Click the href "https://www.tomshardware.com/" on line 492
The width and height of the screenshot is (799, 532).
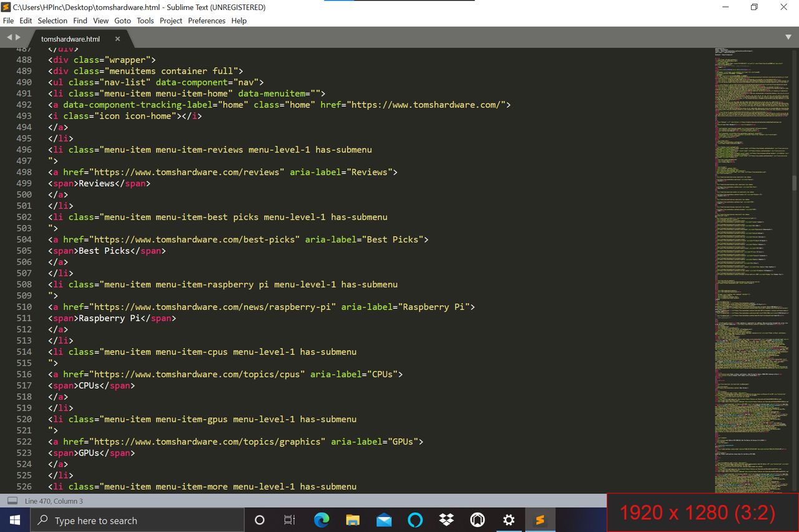[x=426, y=105]
